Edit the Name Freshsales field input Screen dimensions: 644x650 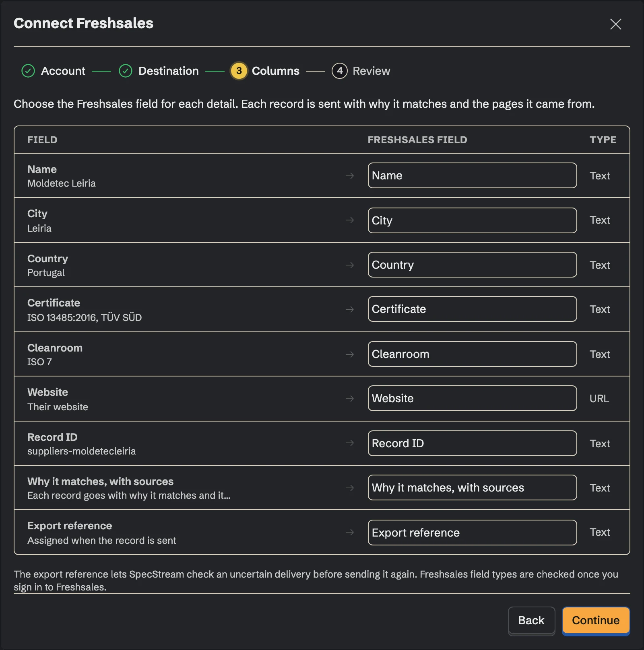point(472,175)
